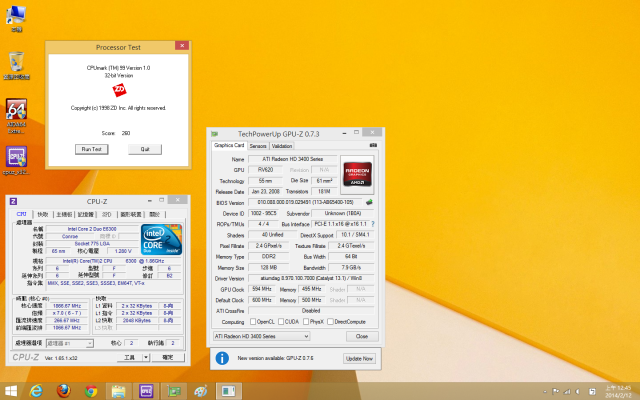640x400 pixels.
Task: Click the GPU-Z title bar icon
Action: click(214, 134)
